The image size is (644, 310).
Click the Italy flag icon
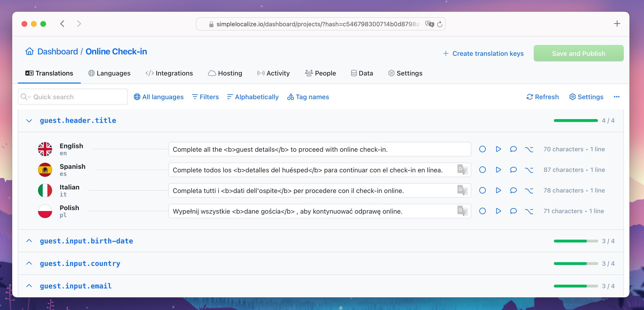(x=45, y=190)
